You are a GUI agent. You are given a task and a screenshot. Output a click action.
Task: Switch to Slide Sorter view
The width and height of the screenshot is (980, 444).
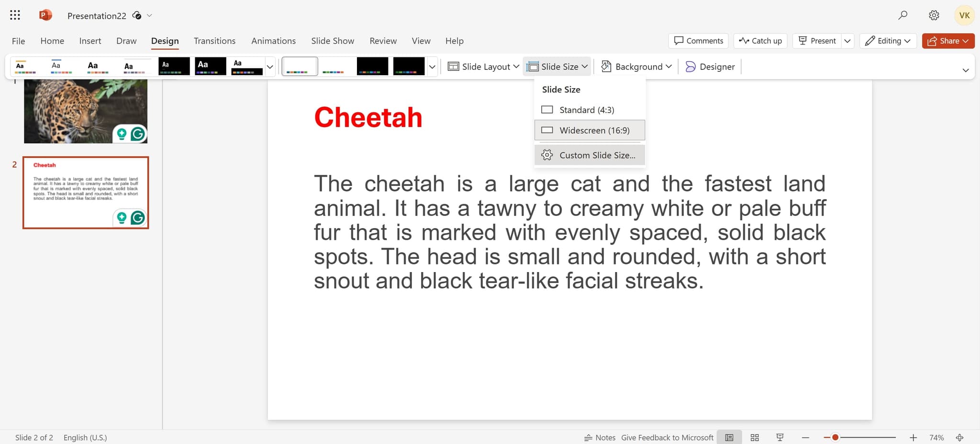(x=755, y=437)
